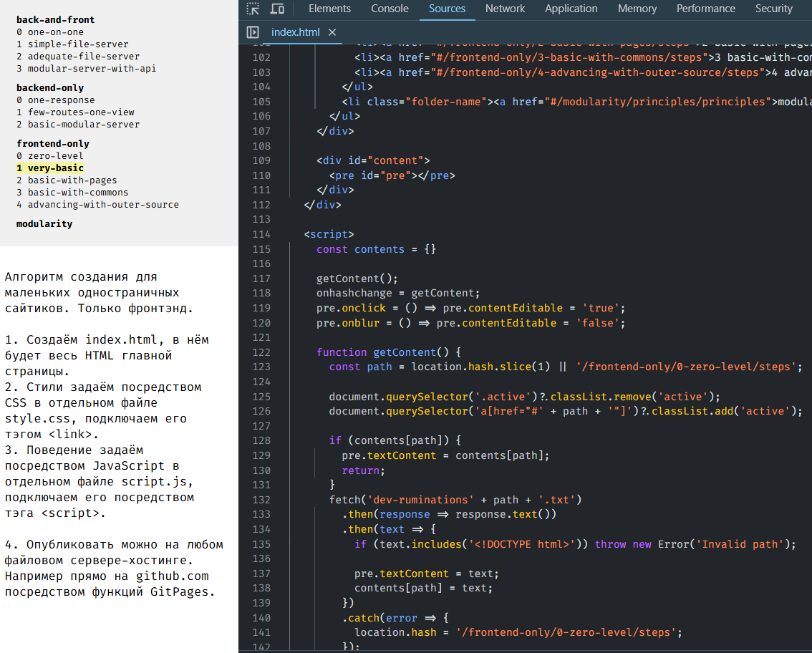This screenshot has height=653, width=812.
Task: Open the 2 basic-modular-server link
Action: point(77,125)
